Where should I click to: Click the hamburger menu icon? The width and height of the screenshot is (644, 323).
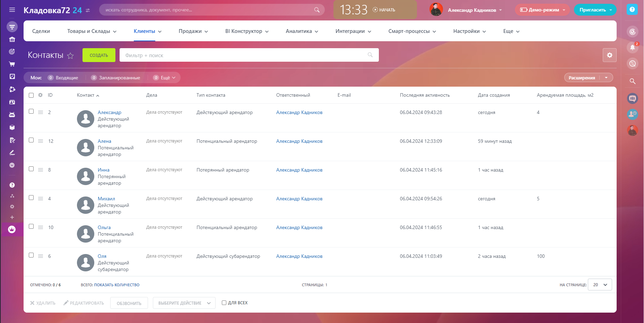pyautogui.click(x=12, y=10)
